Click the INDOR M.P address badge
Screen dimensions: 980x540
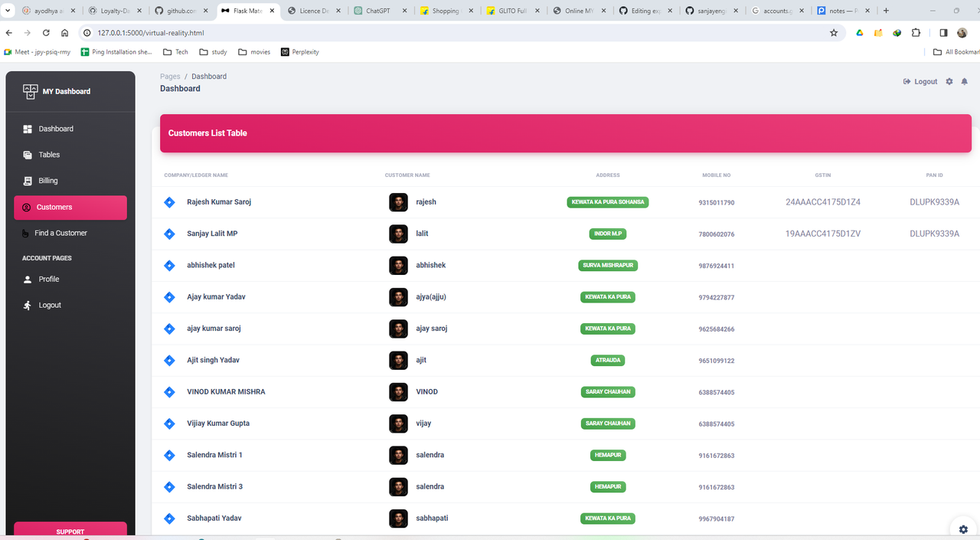pos(608,234)
